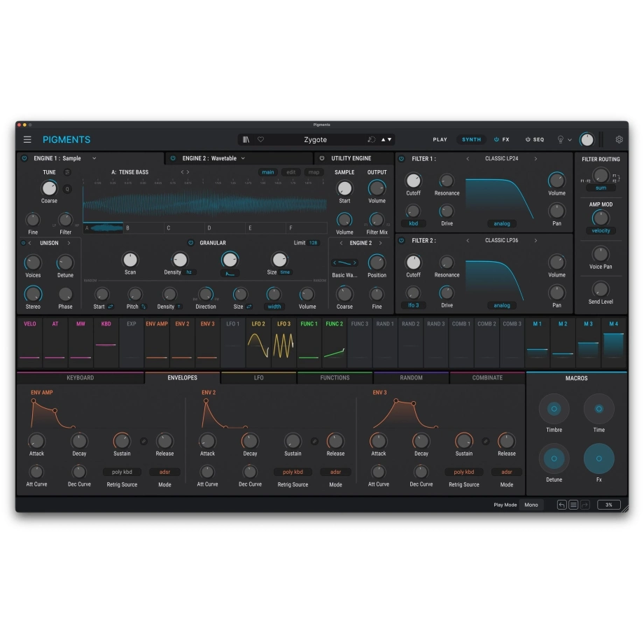
Task: Open Amp Mod velocity selector
Action: point(601,230)
